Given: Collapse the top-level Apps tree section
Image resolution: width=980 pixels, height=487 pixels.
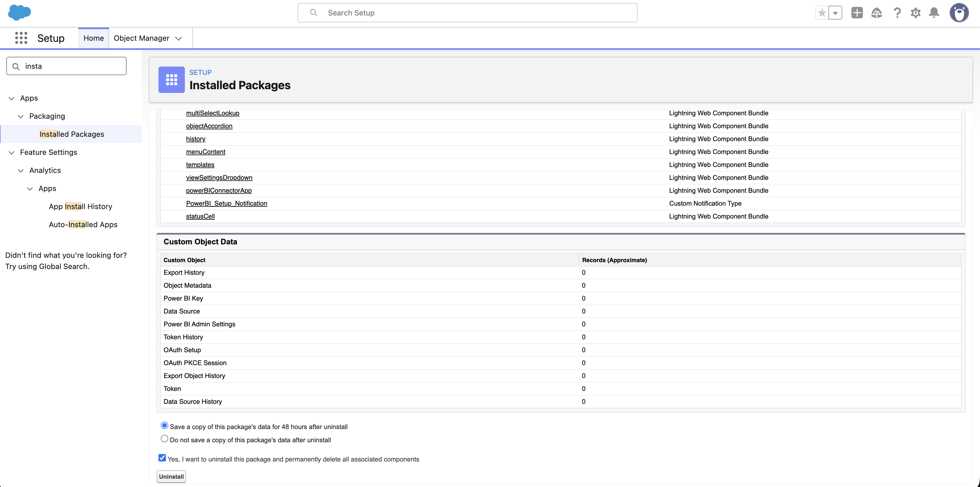Looking at the screenshot, I should click(11, 98).
